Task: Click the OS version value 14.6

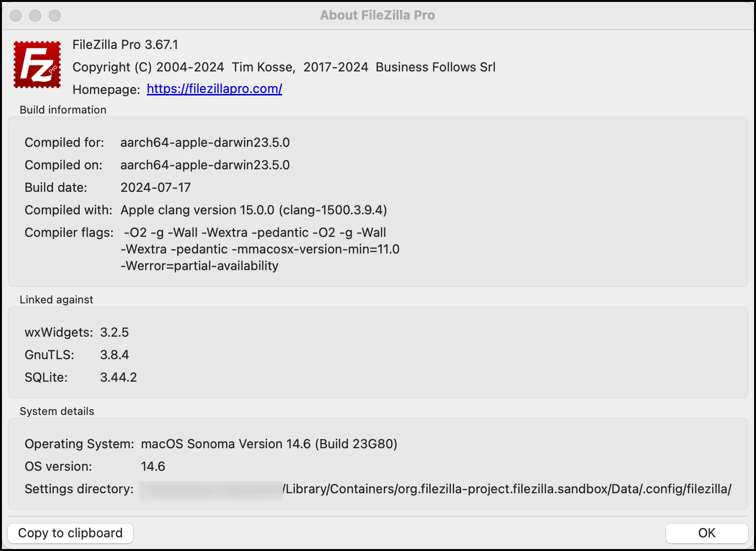Action: [x=153, y=466]
